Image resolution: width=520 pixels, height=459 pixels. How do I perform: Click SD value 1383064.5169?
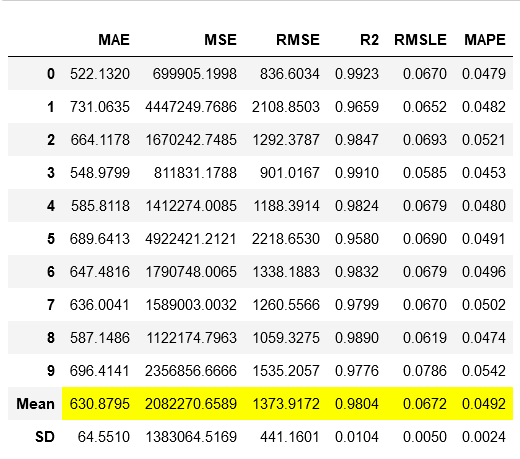coord(191,437)
